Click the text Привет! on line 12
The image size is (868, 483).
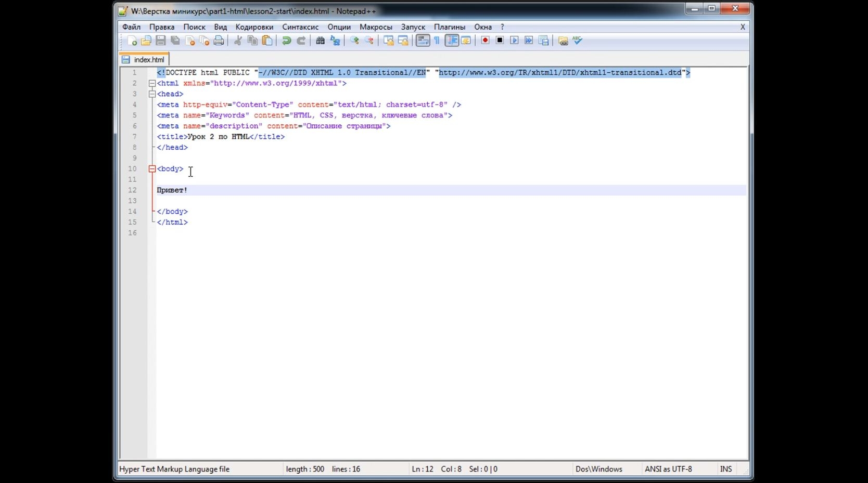172,190
